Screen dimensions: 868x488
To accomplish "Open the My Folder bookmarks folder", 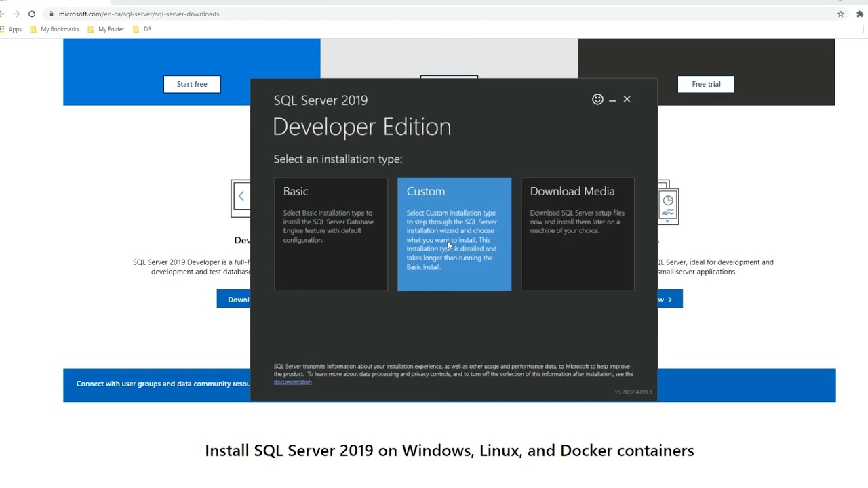I will (106, 29).
